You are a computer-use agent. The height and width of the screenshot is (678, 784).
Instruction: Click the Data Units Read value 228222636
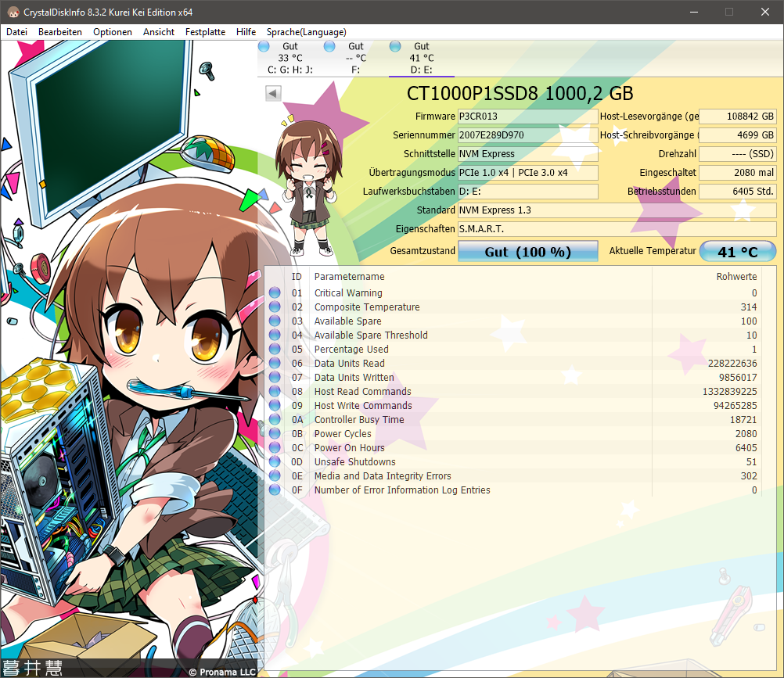coord(732,363)
